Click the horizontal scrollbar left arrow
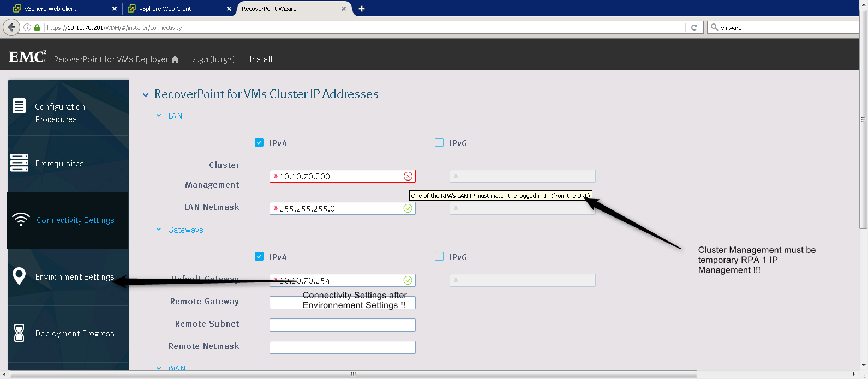Screen dimensions: 868x379 [4, 374]
